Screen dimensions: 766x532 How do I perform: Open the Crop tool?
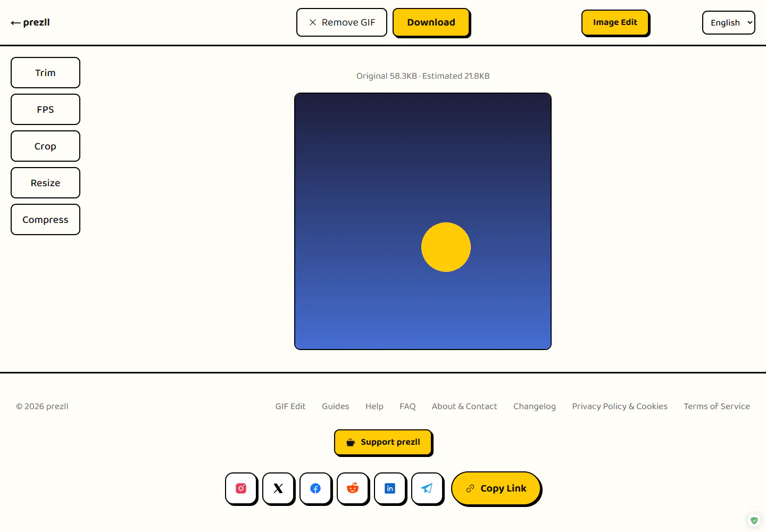point(45,146)
